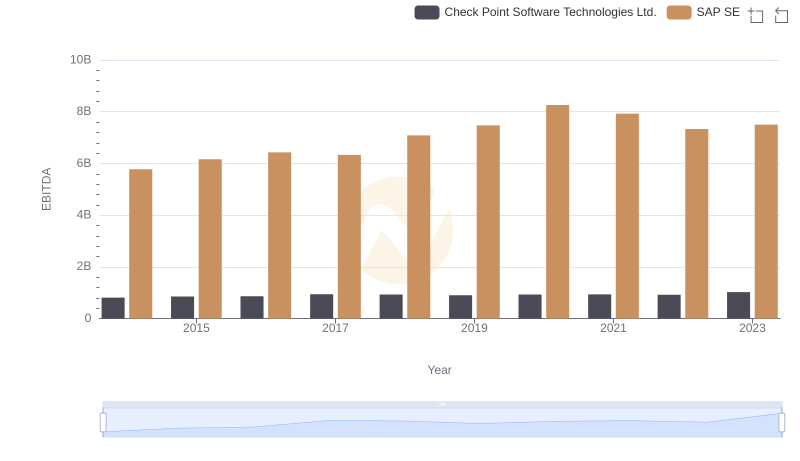Select the SAP SE bar for 2017

click(x=349, y=237)
